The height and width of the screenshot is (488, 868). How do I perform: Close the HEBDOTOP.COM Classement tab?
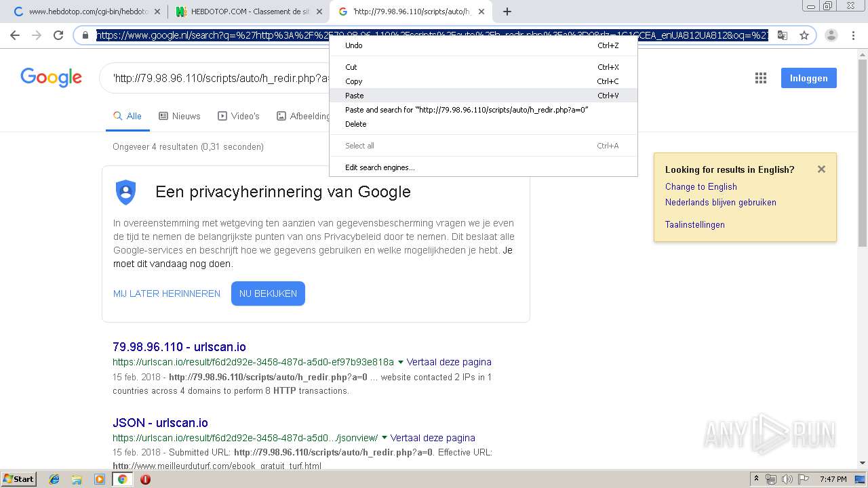[x=319, y=12]
